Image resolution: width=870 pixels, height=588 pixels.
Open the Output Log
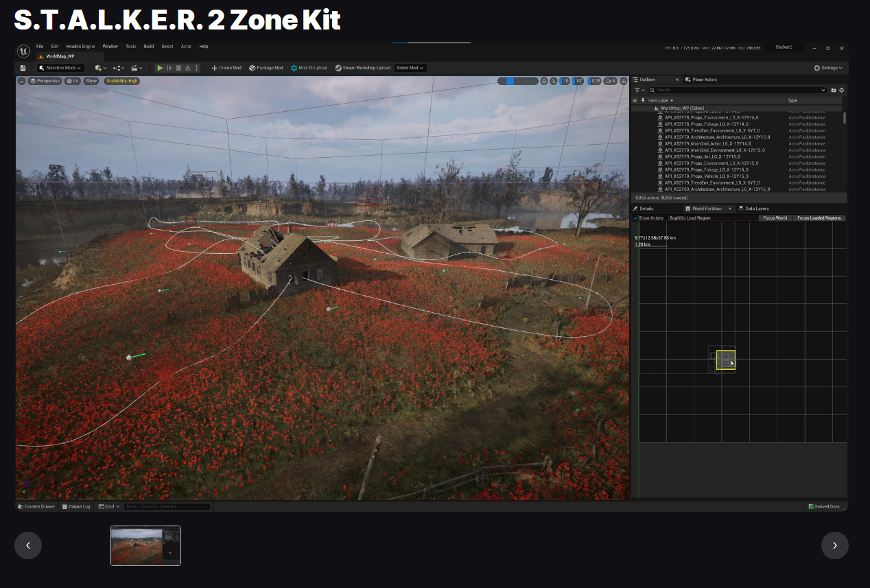click(76, 506)
